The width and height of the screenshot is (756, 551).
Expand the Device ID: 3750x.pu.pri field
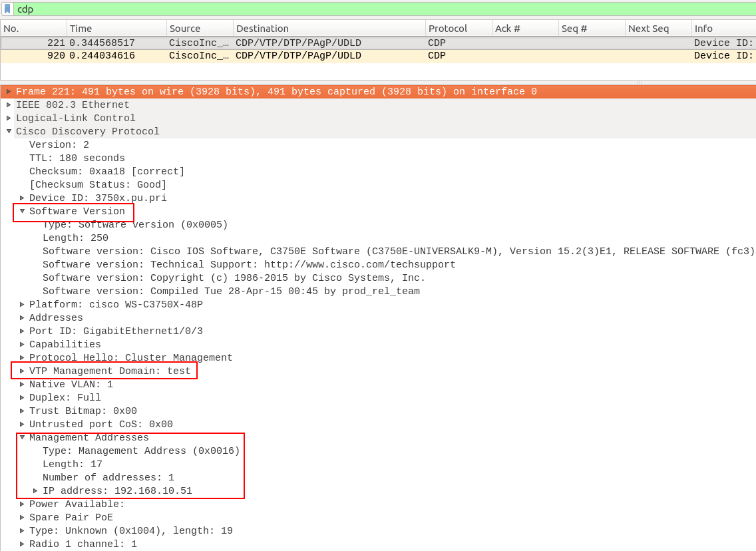click(x=22, y=198)
